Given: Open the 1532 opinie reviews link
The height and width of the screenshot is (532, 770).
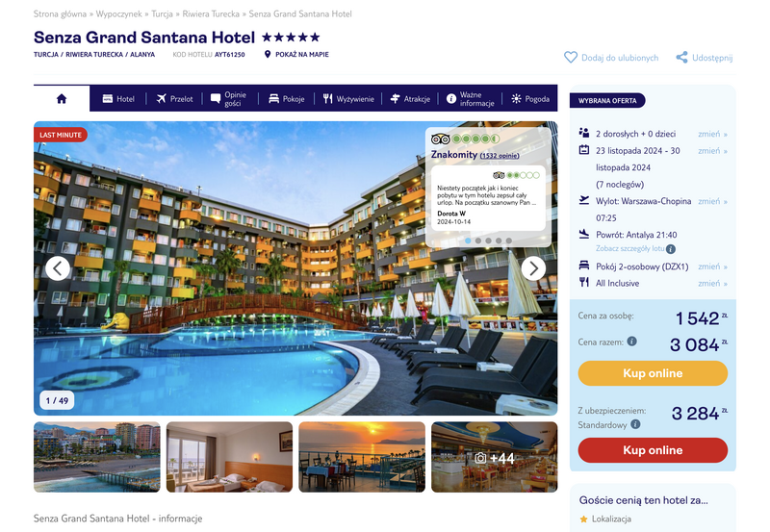Looking at the screenshot, I should pyautogui.click(x=500, y=156).
